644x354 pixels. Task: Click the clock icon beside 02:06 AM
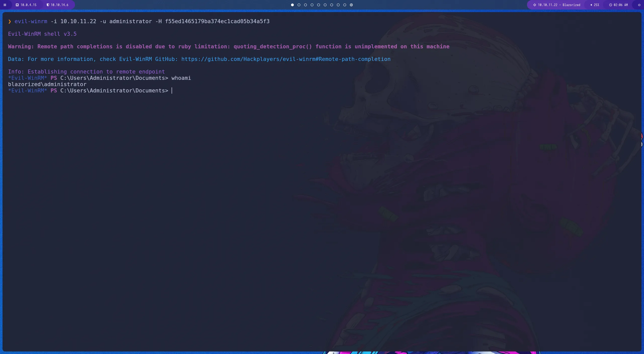point(611,5)
